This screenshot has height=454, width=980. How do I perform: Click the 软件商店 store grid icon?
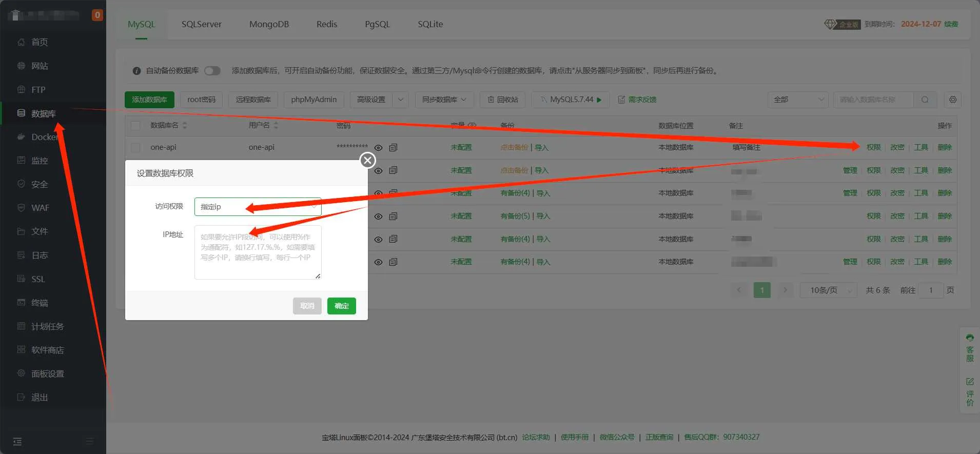click(x=21, y=350)
